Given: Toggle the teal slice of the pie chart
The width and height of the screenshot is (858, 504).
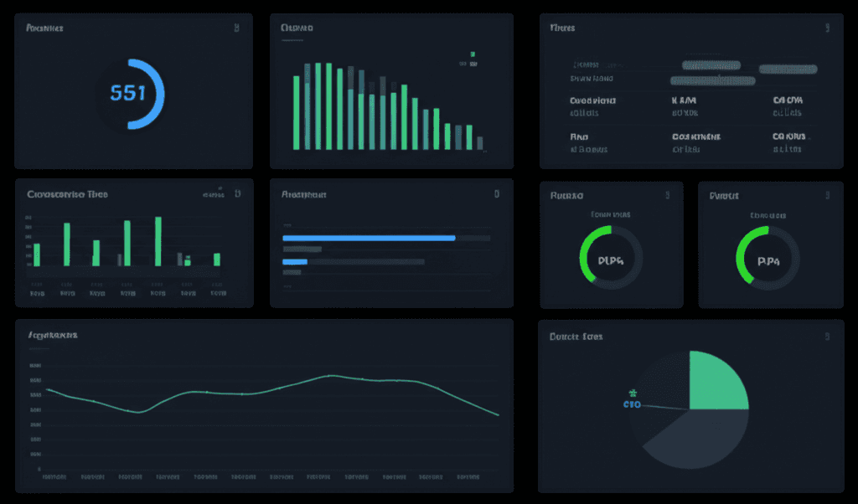Looking at the screenshot, I should click(x=716, y=381).
